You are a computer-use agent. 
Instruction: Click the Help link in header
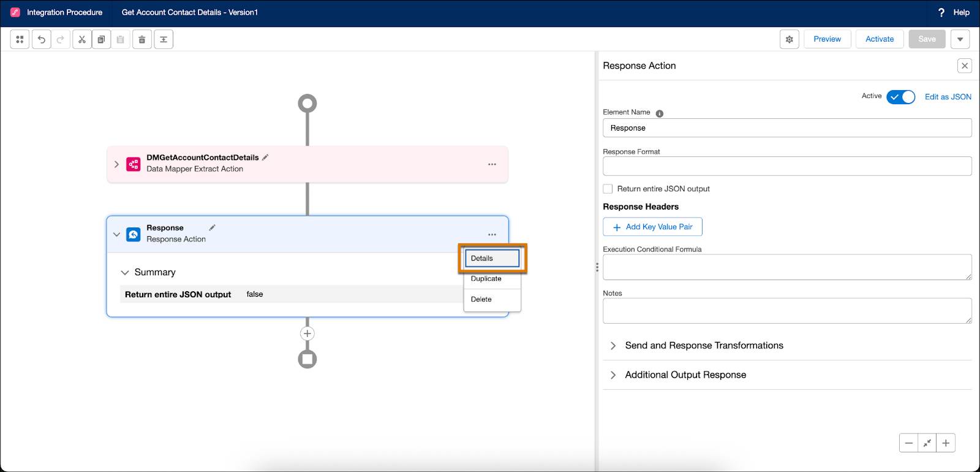click(961, 12)
